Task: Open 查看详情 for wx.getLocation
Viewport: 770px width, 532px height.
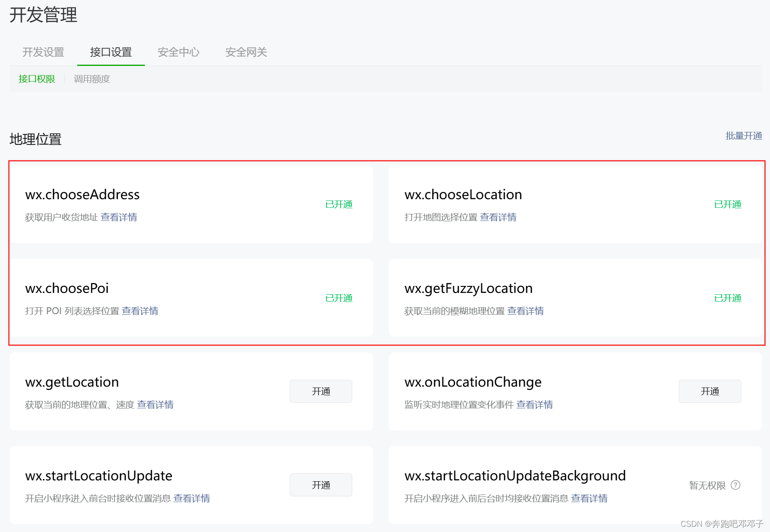Action: pyautogui.click(x=155, y=404)
